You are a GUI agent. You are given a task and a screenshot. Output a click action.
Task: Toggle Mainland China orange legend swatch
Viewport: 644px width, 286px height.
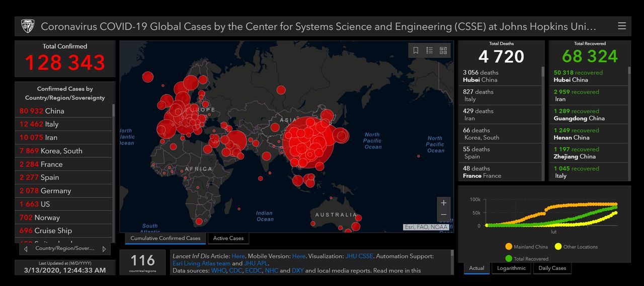(509, 247)
